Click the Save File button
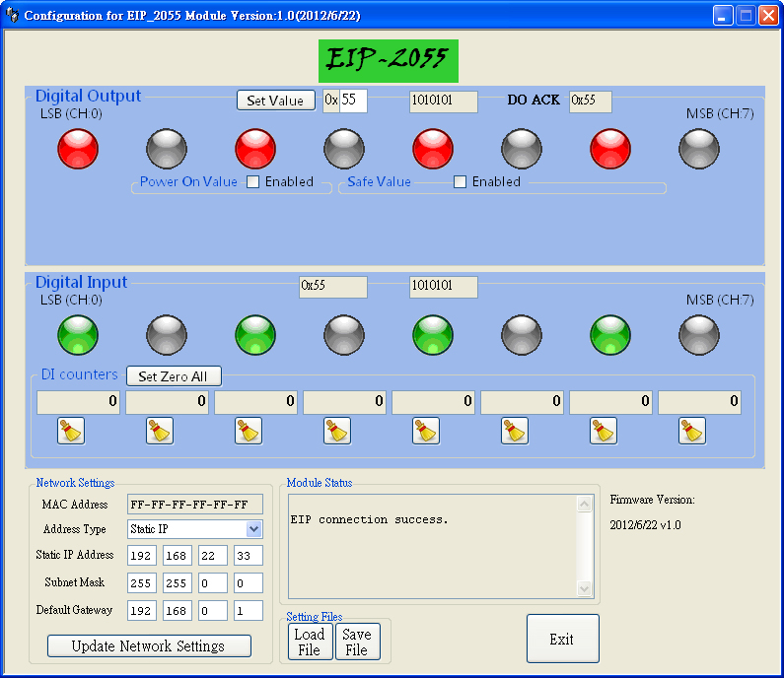This screenshot has width=784, height=678. click(x=358, y=642)
